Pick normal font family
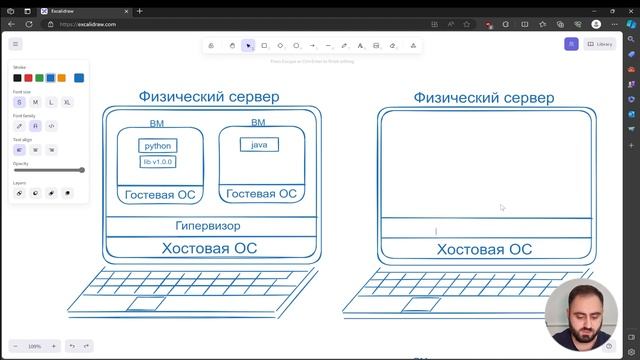 tap(35, 126)
